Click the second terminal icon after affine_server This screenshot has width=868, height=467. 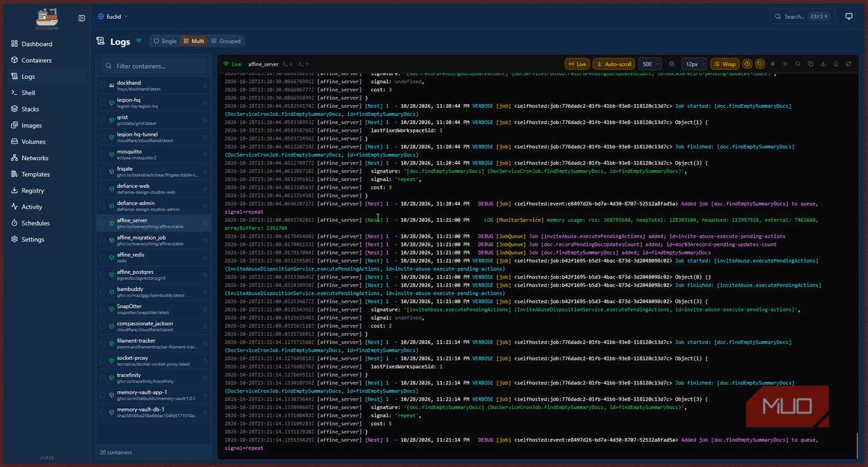pyautogui.click(x=303, y=64)
